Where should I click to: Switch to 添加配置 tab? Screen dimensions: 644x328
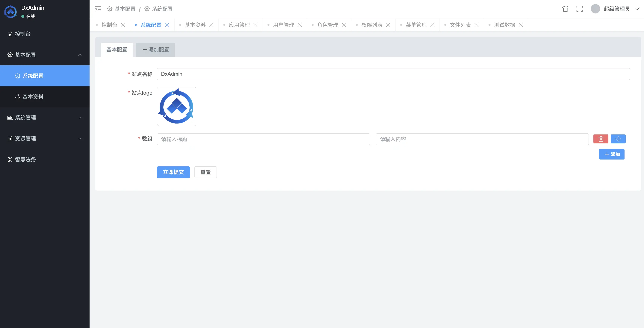point(155,50)
